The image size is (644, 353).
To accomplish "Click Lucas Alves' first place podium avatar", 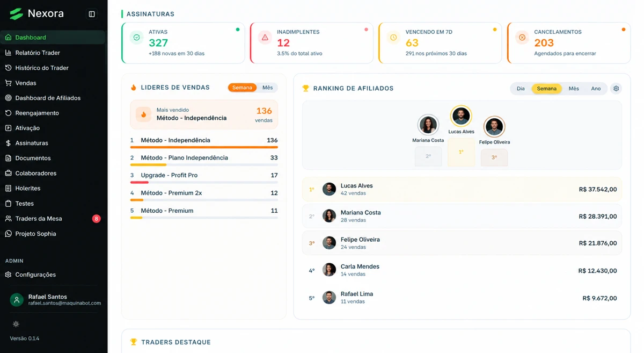I will coord(461,116).
